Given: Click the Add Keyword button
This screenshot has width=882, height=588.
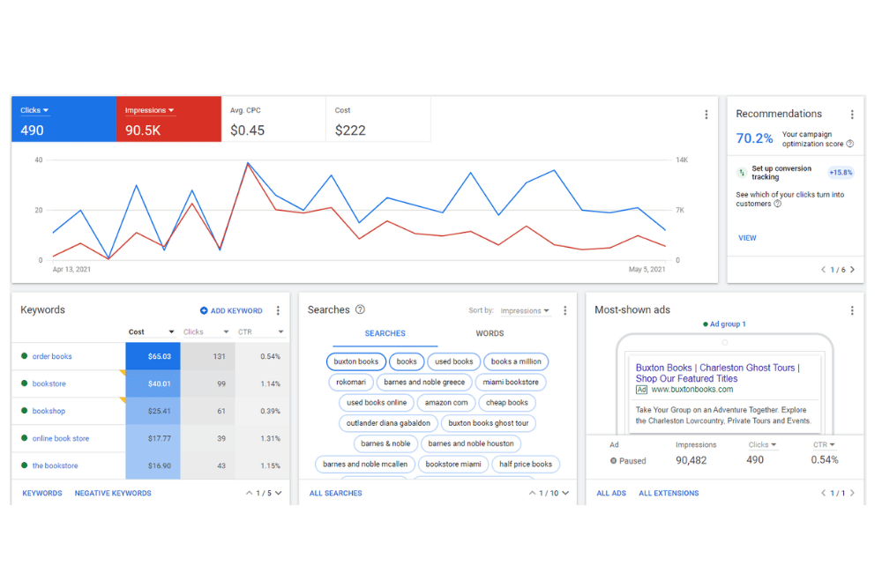Looking at the screenshot, I should [231, 311].
